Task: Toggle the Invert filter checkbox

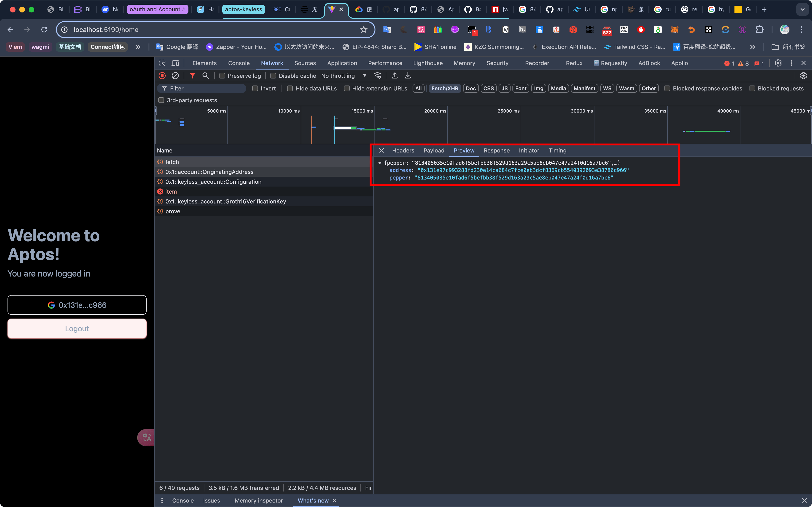Action: (255, 89)
